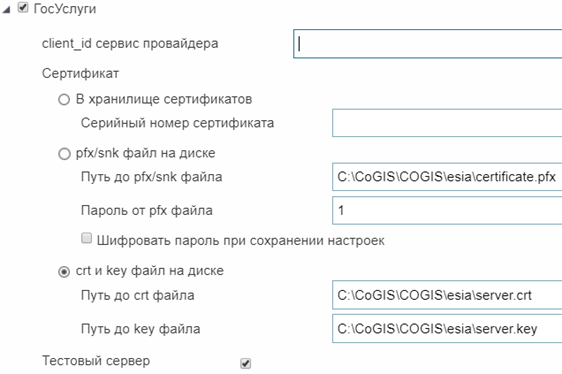
Task: Click the Путь до crt файла label
Action: tap(138, 295)
